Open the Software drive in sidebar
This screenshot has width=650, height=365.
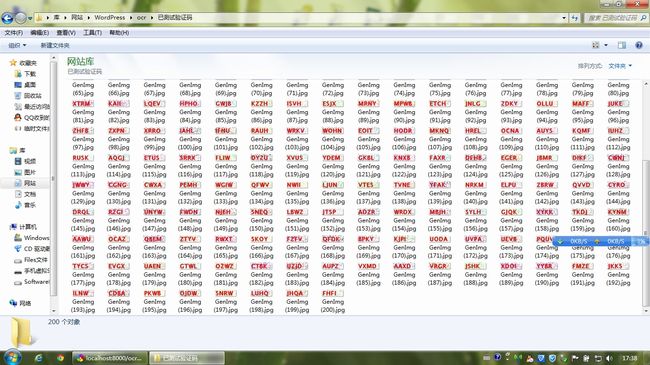(32, 282)
